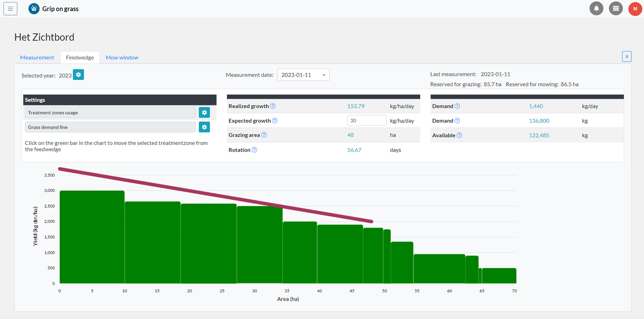Click the Expected growth input field
This screenshot has width=644, height=319.
coord(366,121)
